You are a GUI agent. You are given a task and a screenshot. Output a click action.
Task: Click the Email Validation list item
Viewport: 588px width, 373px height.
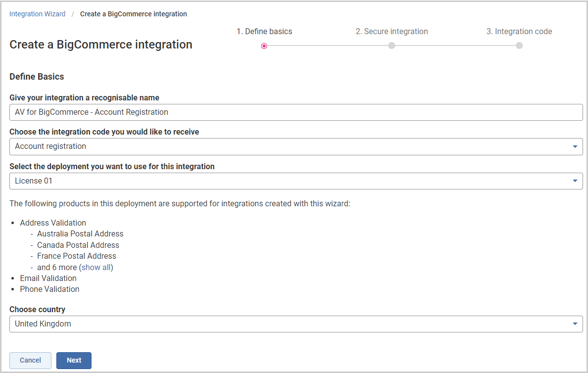point(48,278)
